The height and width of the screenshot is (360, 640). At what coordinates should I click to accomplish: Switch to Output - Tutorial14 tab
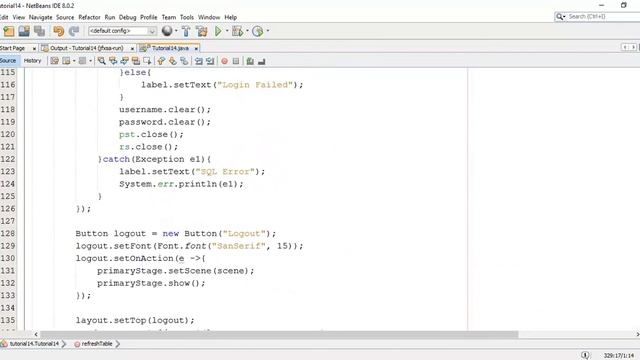click(87, 48)
